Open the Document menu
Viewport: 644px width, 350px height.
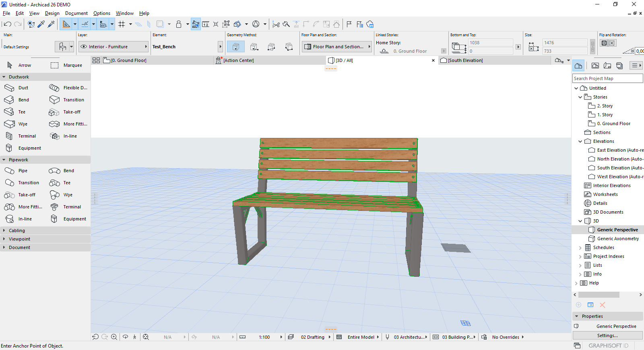[x=76, y=13]
